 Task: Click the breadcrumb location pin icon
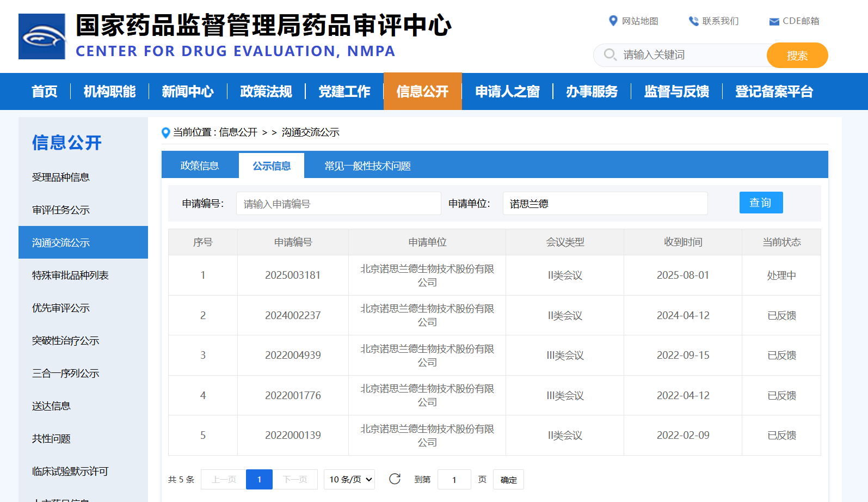tap(166, 132)
